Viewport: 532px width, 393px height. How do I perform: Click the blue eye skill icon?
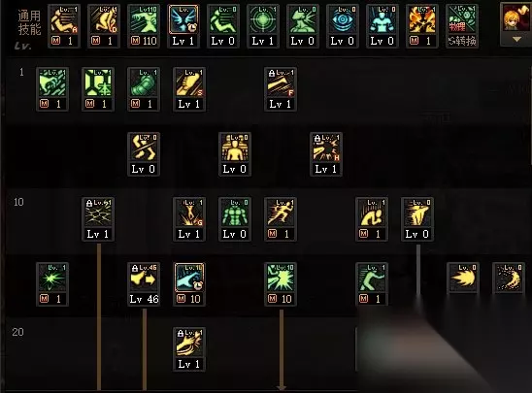coord(343,26)
